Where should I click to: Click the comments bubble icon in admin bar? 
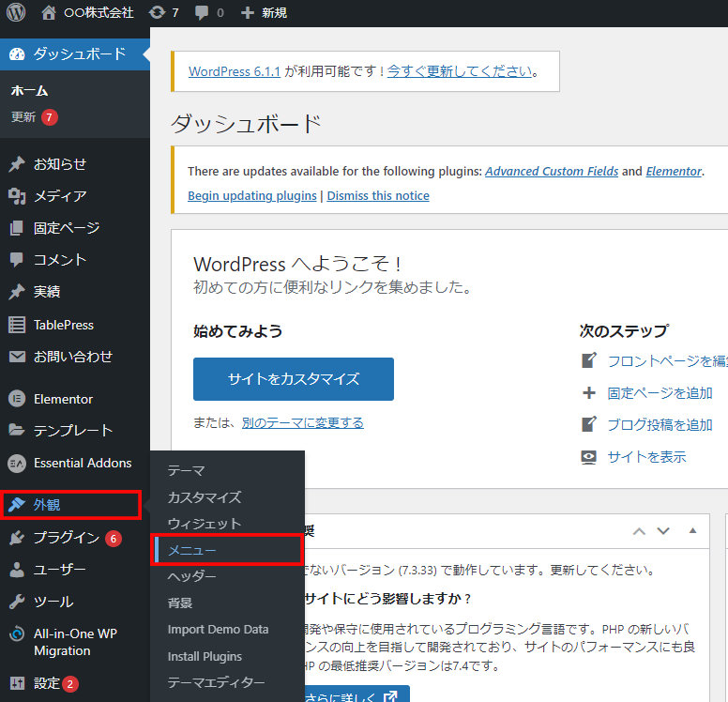[x=202, y=13]
